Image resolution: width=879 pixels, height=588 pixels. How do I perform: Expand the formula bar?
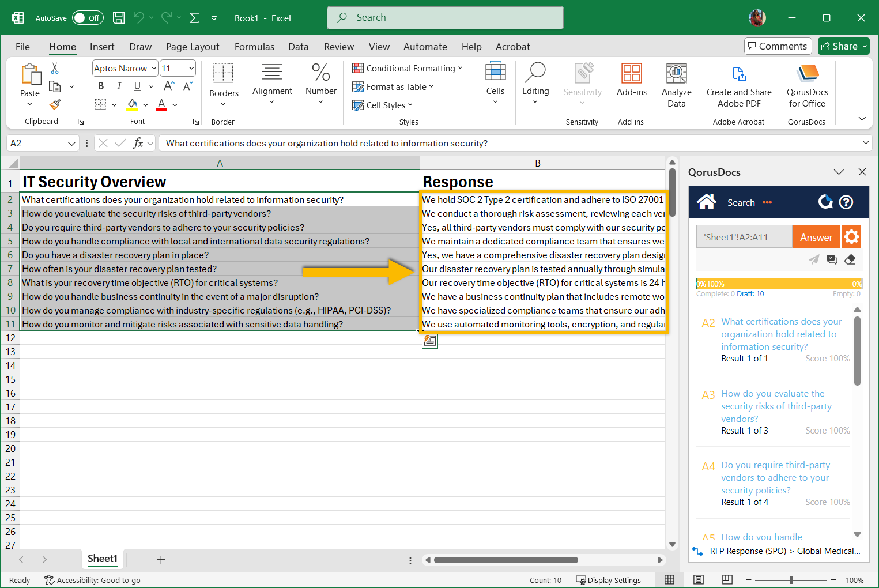tap(865, 143)
